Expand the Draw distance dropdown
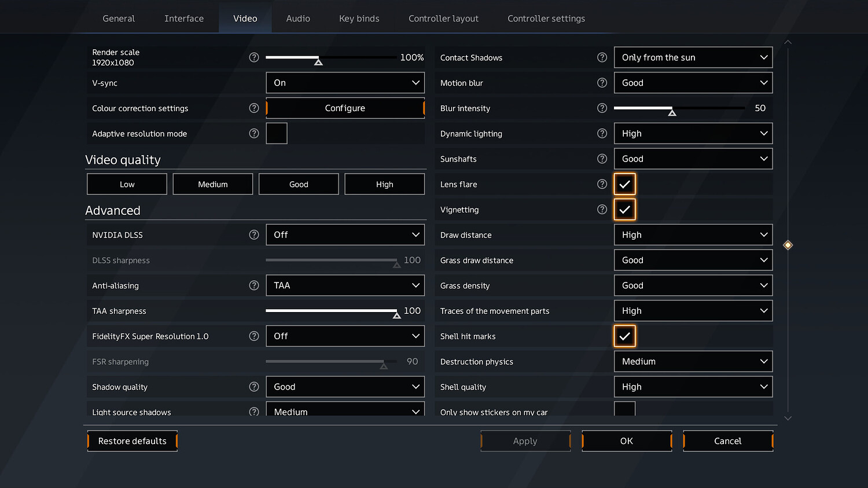 693,234
